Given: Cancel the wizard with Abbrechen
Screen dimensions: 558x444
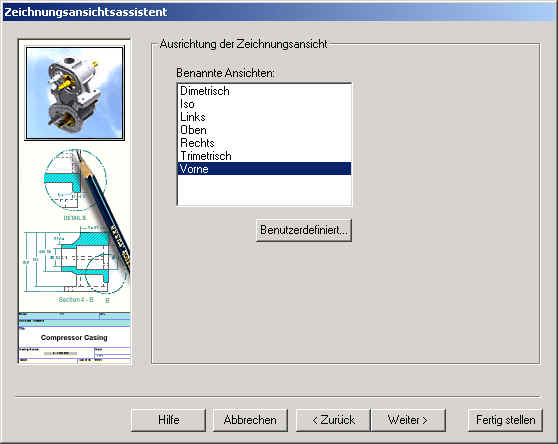Looking at the screenshot, I should tap(250, 420).
